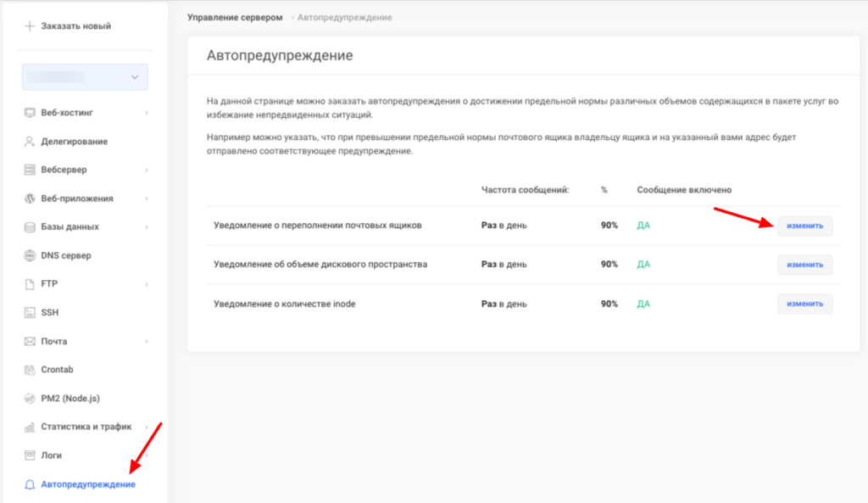Click the Crontab clock icon
868x503 pixels.
(31, 370)
